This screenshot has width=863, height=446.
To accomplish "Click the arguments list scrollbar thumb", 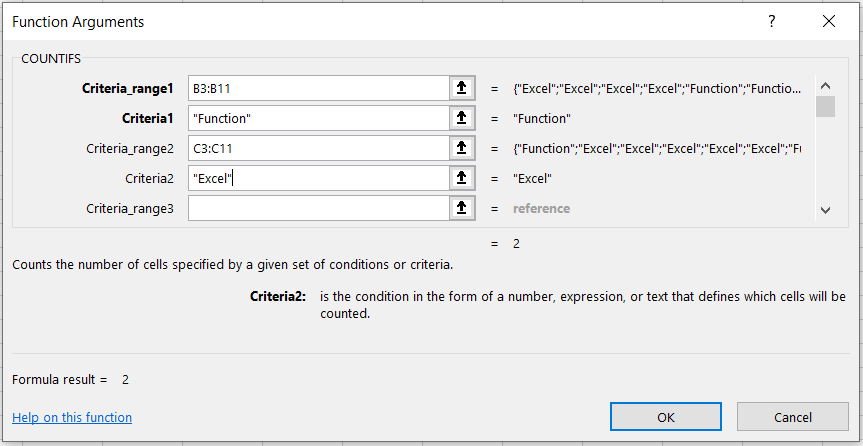I will [x=825, y=107].
